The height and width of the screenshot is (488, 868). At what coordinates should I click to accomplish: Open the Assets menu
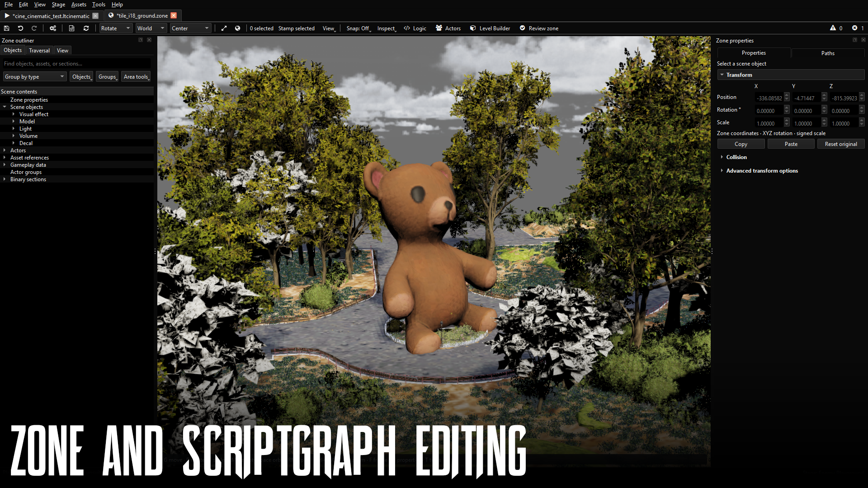(79, 5)
